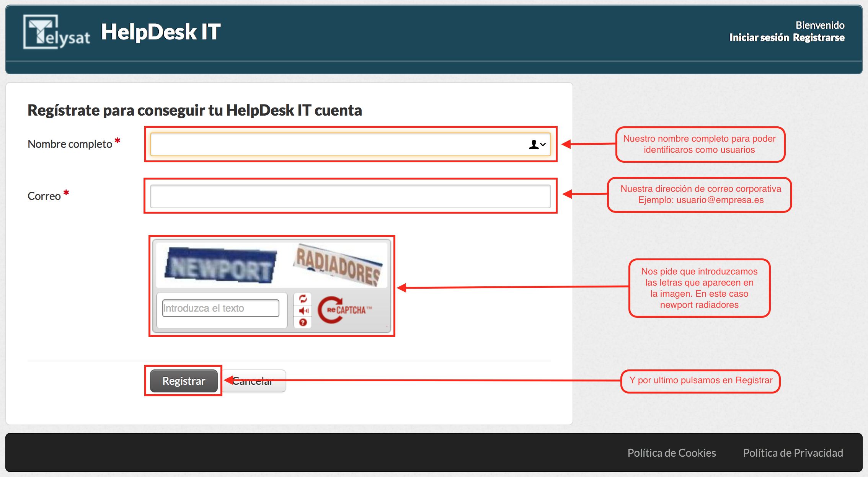Click the Telysat logo in header

coord(57,32)
